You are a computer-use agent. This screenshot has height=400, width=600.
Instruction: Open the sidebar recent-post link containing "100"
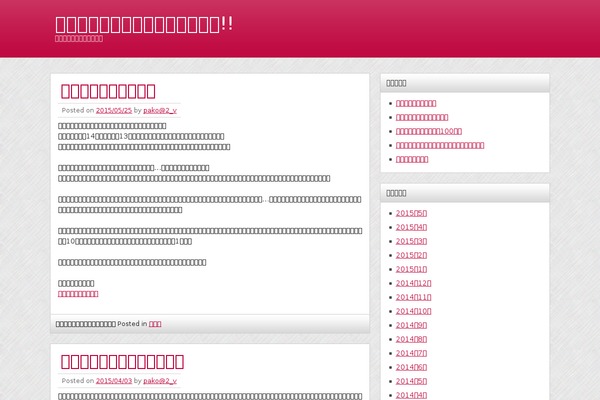[x=429, y=131]
